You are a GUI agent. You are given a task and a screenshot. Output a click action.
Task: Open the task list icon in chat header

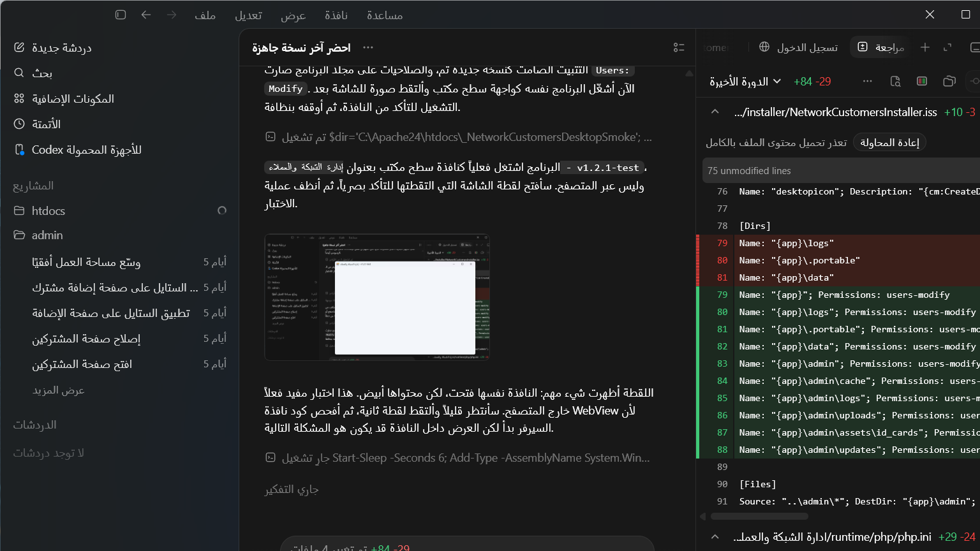pyautogui.click(x=679, y=48)
